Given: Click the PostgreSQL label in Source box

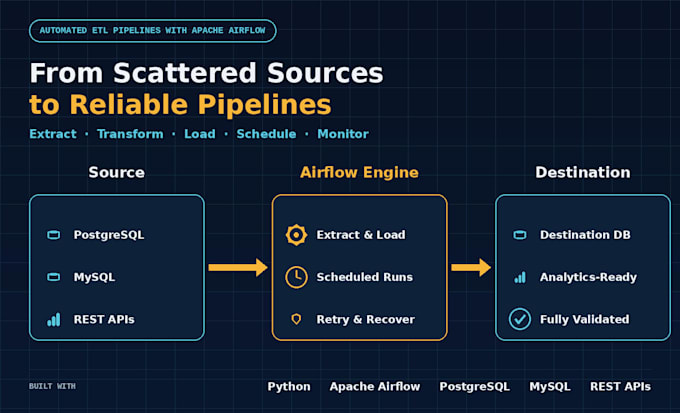Looking at the screenshot, I should click(x=109, y=235).
